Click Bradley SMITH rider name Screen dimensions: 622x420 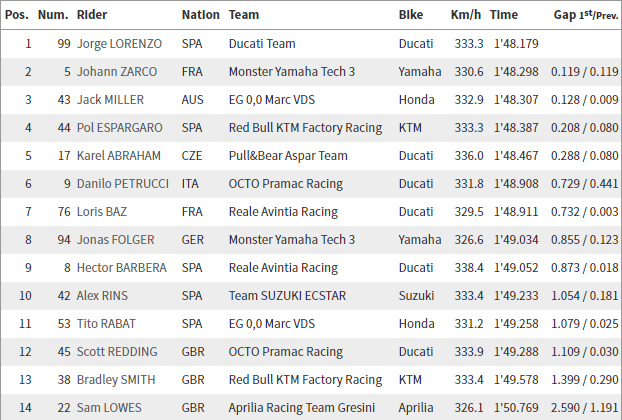[116, 380]
